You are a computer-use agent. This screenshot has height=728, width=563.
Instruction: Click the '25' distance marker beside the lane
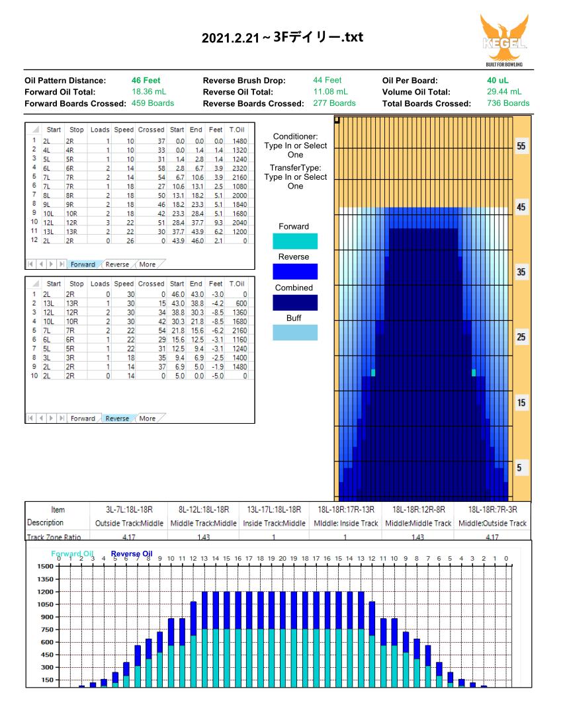pyautogui.click(x=521, y=337)
